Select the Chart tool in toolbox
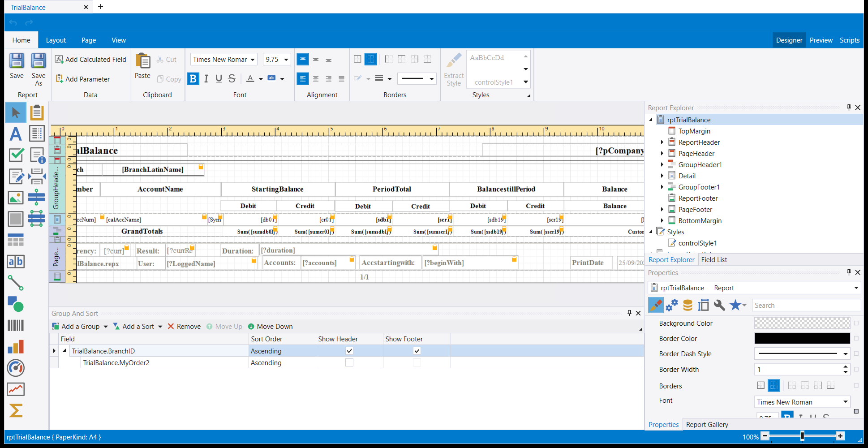This screenshot has width=868, height=448. tap(16, 347)
